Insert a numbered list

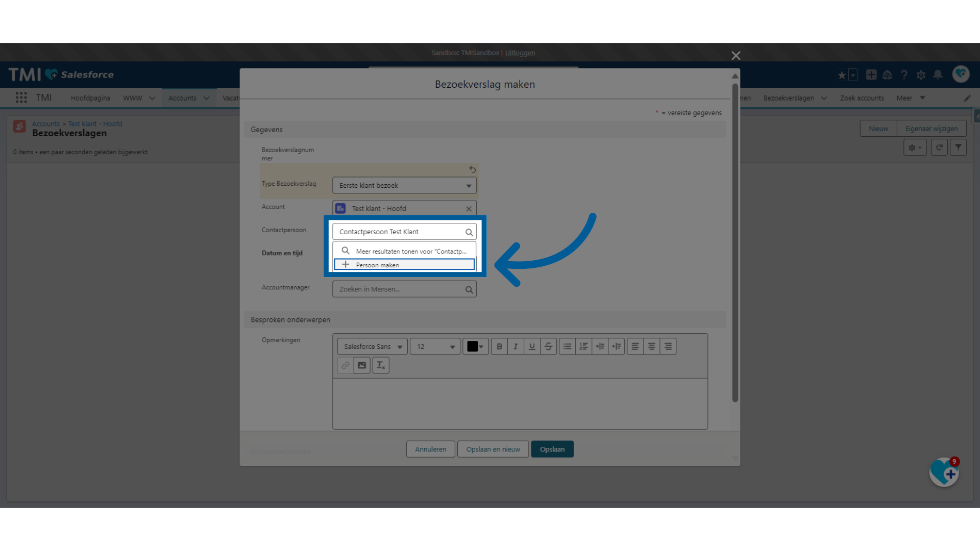(583, 346)
